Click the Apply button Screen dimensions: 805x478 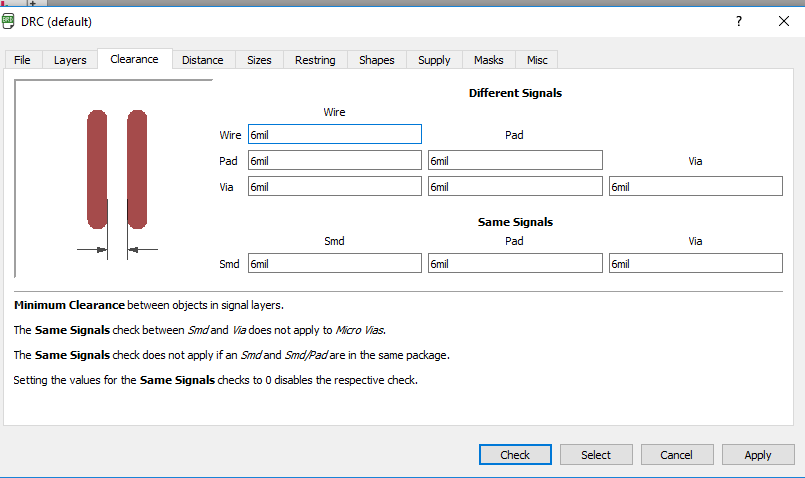tap(757, 455)
